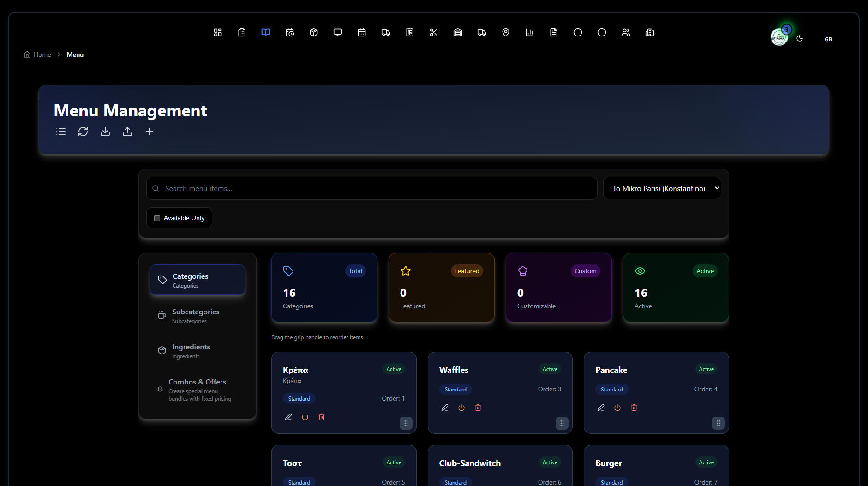Open the Analytics bar chart icon
The width and height of the screenshot is (868, 486).
[529, 32]
